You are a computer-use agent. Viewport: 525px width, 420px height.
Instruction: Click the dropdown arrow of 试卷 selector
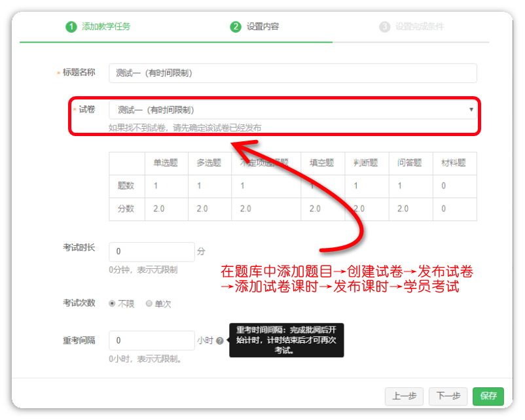[x=471, y=110]
